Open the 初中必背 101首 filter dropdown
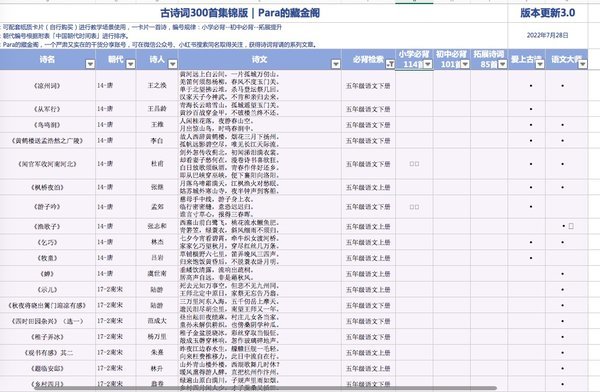Image resolution: width=600 pixels, height=392 pixels. click(x=465, y=64)
